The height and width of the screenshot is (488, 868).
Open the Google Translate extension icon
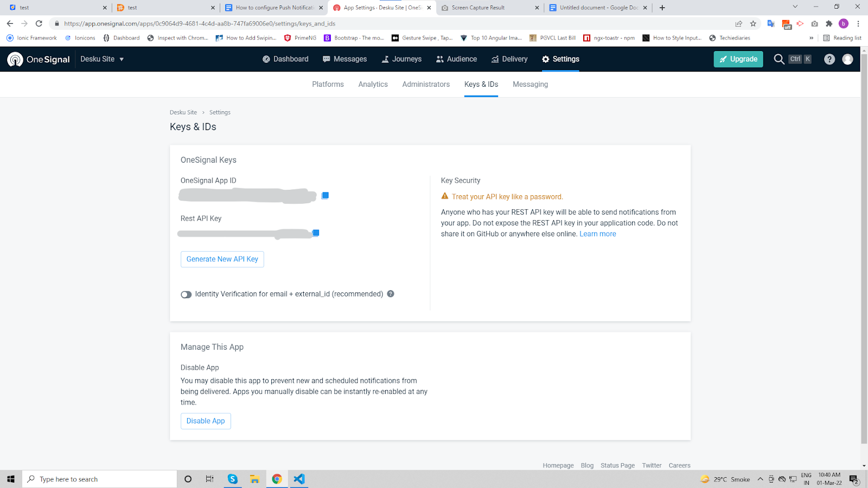[x=771, y=23]
